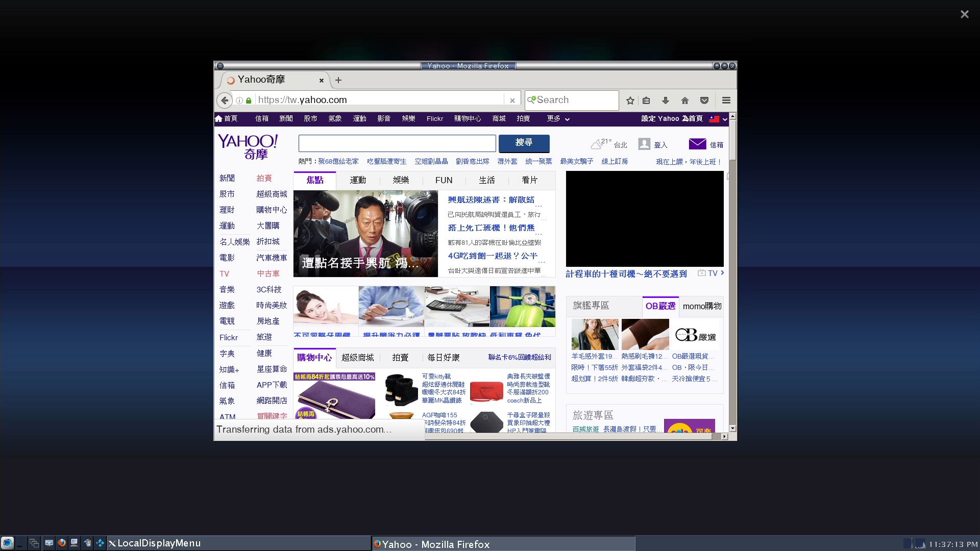
Task: Click the 登入 profile icon
Action: [644, 144]
